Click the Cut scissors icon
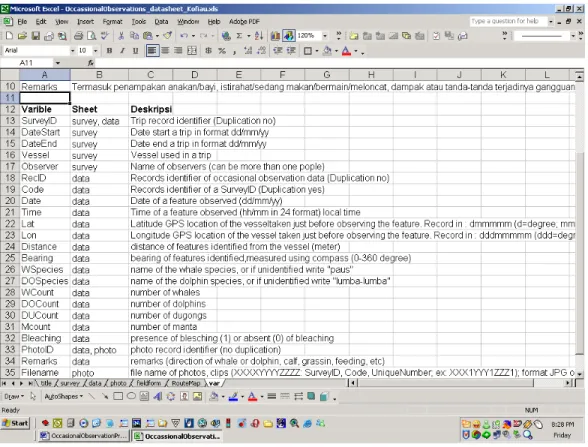 (121, 36)
